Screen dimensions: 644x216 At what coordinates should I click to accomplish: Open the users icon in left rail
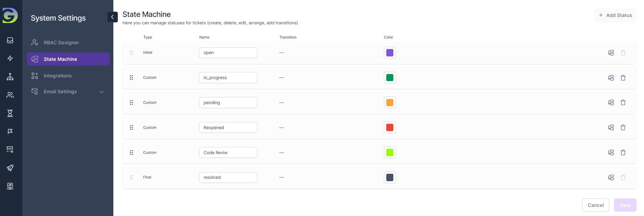click(10, 95)
